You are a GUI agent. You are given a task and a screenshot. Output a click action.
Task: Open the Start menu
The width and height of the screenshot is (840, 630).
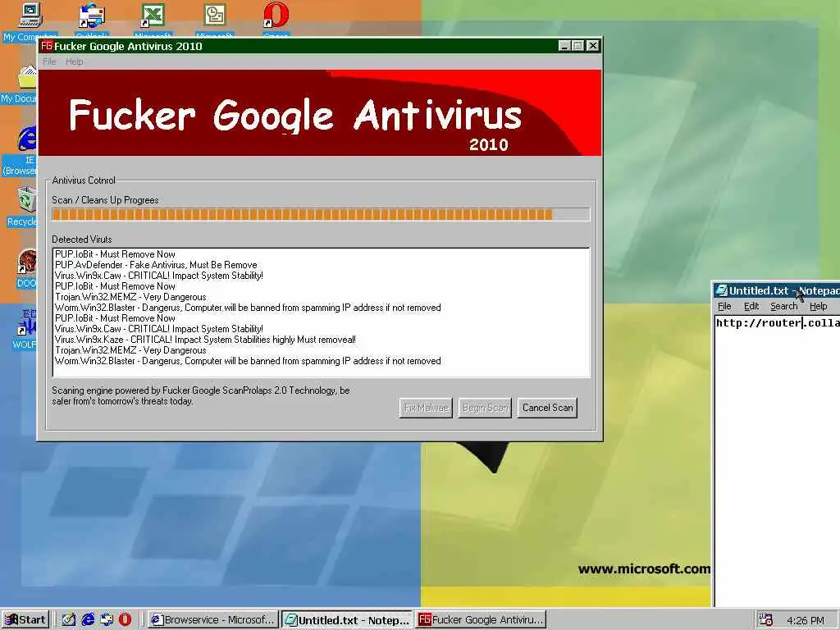[25, 620]
